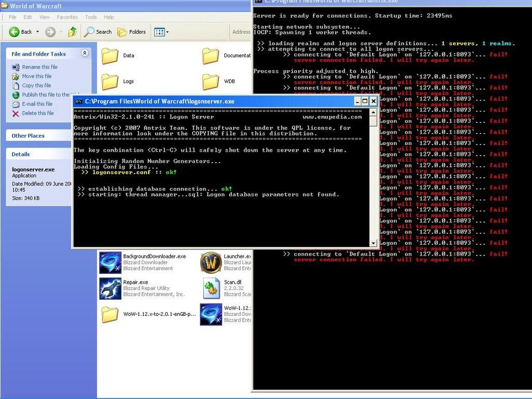Click the Rename this file link
The image size is (532, 399).
(39, 67)
